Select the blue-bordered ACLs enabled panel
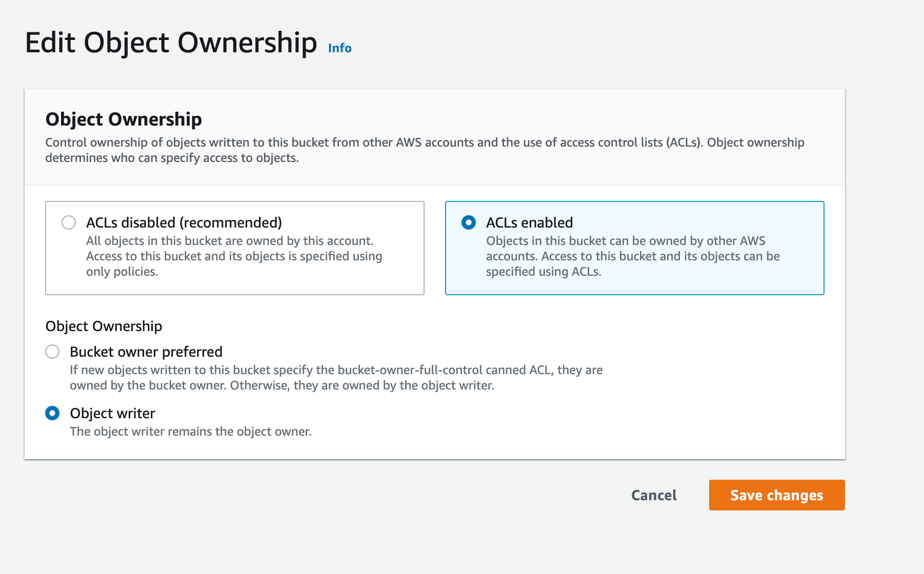 click(635, 248)
